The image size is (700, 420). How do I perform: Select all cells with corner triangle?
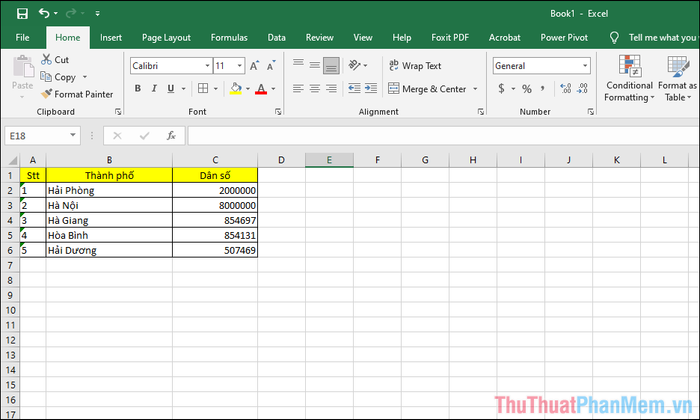(x=11, y=160)
